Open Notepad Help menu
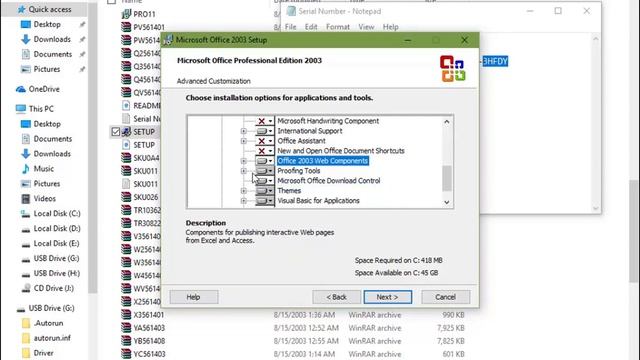The image size is (640, 360). tap(391, 27)
